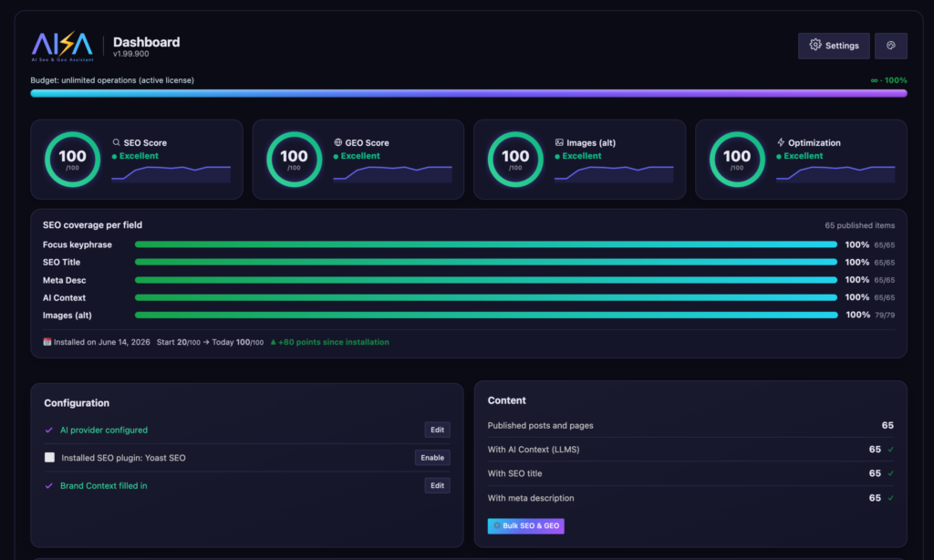Image resolution: width=934 pixels, height=560 pixels.
Task: Click the Optimization sparkline chart
Action: 835,174
